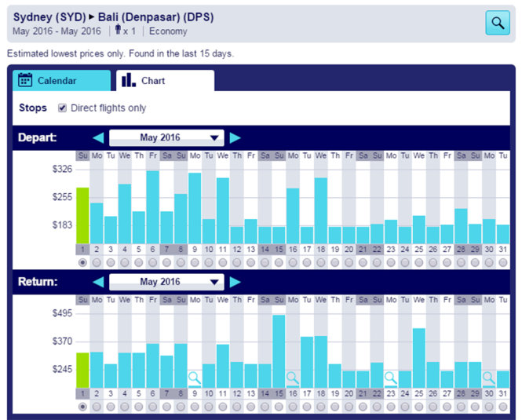This screenshot has height=420, width=522.
Task: Click magnifier icon on return day 30
Action: pyautogui.click(x=489, y=378)
